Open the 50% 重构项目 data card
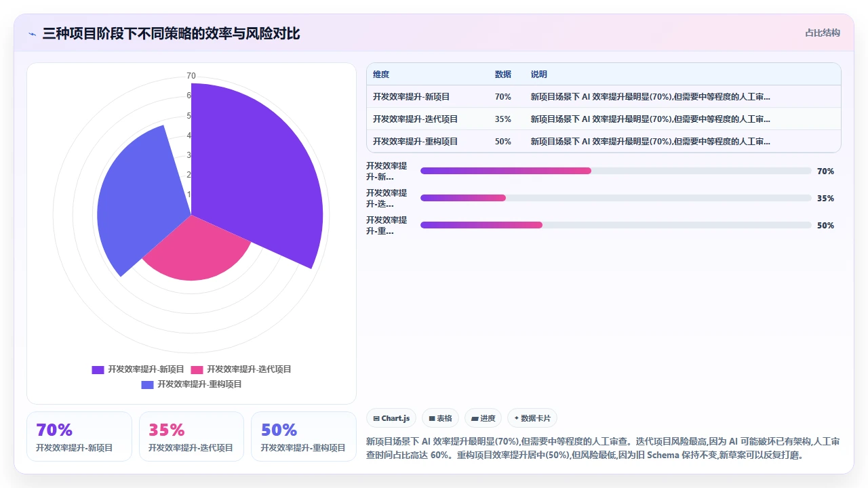The image size is (868, 488). tap(304, 436)
